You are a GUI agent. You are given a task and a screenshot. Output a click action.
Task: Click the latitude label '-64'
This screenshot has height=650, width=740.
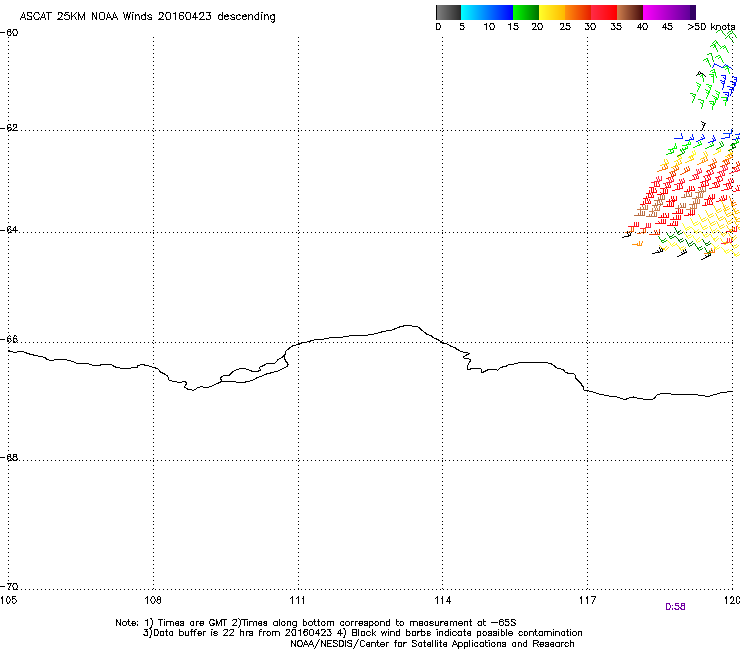click(x=9, y=230)
